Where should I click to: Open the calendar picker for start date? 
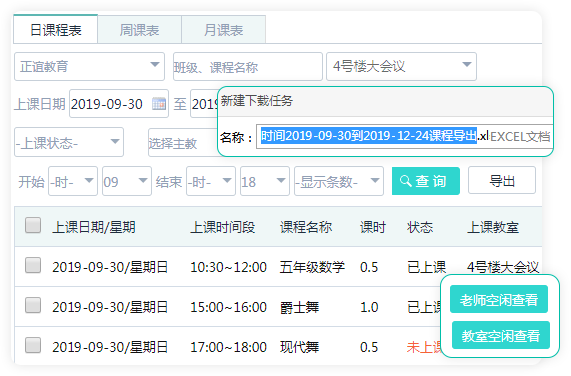tap(159, 104)
